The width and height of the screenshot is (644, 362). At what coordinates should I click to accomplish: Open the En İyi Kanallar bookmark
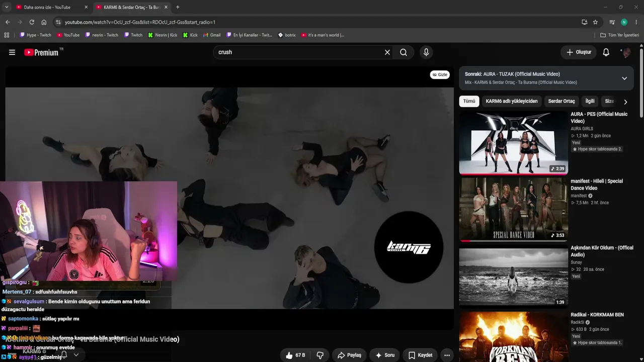click(250, 35)
